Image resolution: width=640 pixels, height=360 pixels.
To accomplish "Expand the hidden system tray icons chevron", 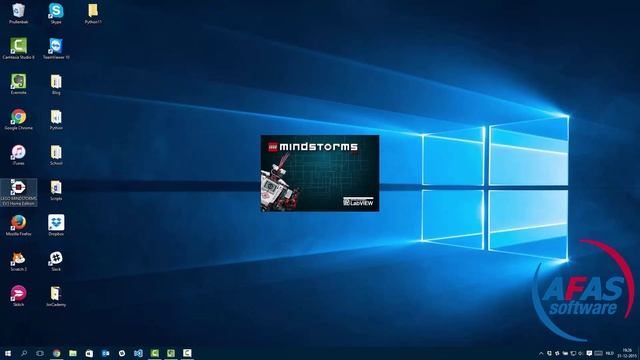I will pyautogui.click(x=541, y=353).
